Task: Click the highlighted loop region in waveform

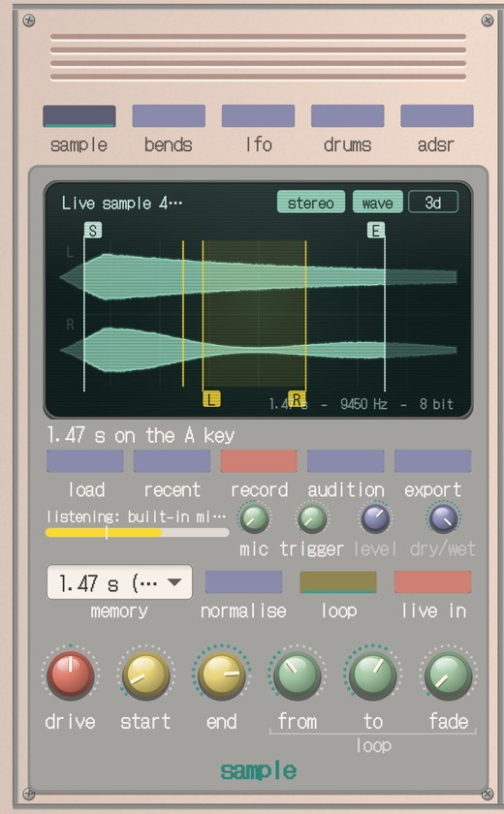Action: [254, 314]
